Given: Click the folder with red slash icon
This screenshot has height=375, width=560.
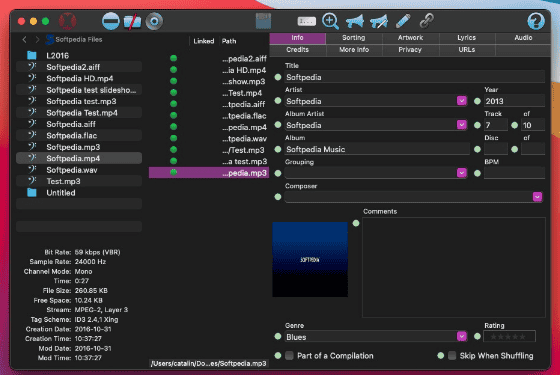Looking at the screenshot, I should [x=132, y=21].
